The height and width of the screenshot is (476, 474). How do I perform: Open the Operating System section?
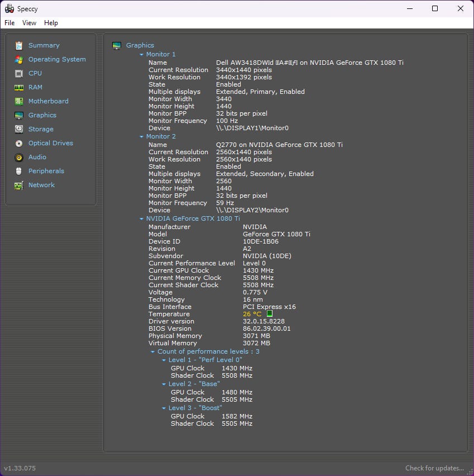tap(57, 59)
